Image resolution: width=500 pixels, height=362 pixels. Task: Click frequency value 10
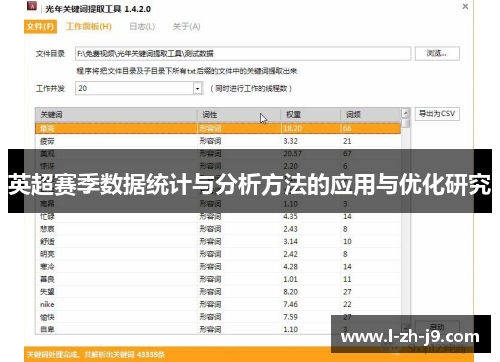(347, 241)
